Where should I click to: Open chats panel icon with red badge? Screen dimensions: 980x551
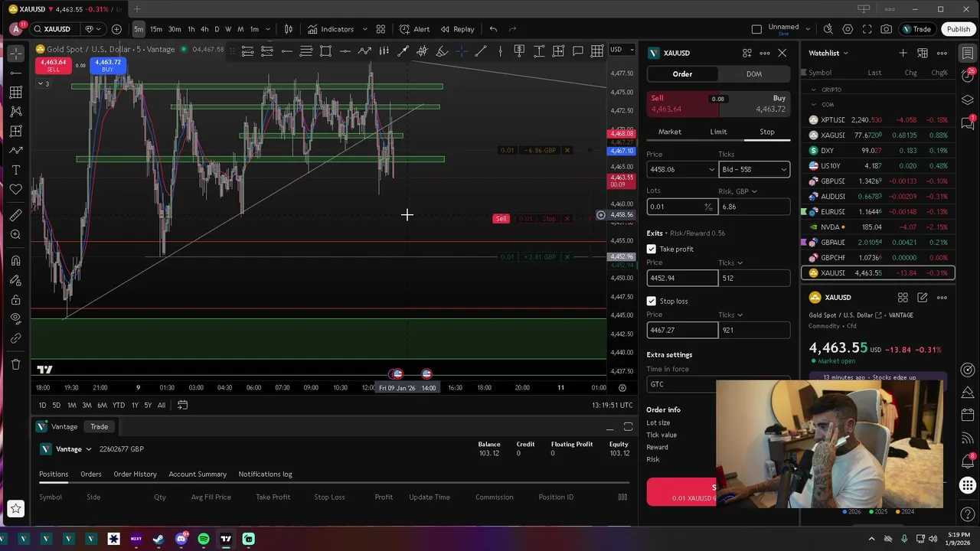pyautogui.click(x=968, y=123)
